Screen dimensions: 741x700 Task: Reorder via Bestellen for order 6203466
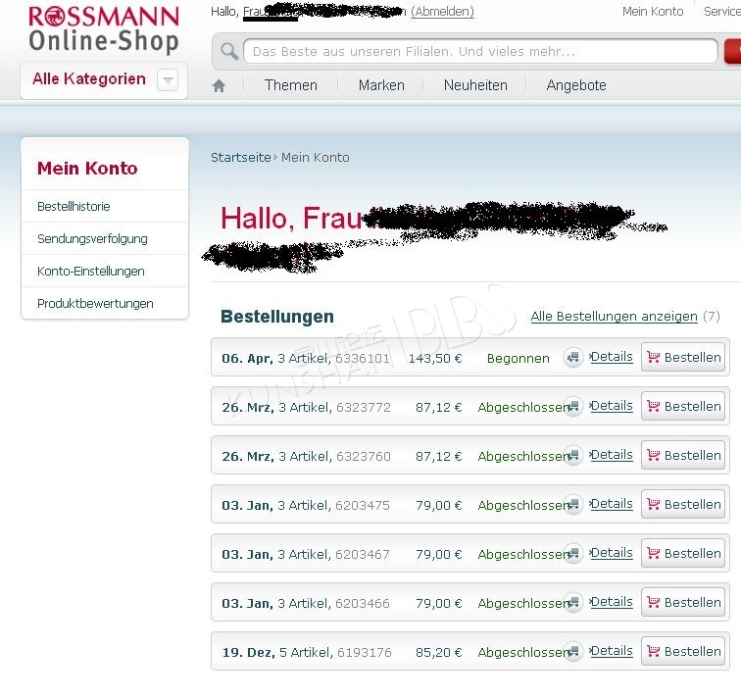(683, 602)
